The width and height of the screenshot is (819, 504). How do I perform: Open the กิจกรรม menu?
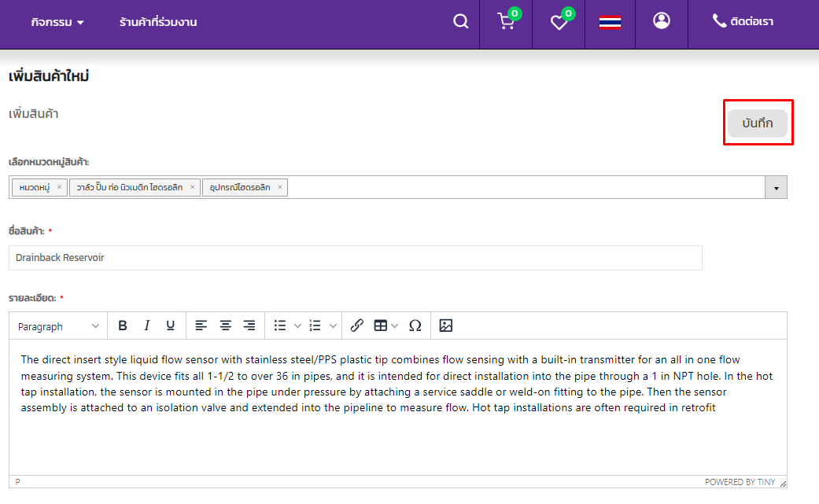pos(57,22)
